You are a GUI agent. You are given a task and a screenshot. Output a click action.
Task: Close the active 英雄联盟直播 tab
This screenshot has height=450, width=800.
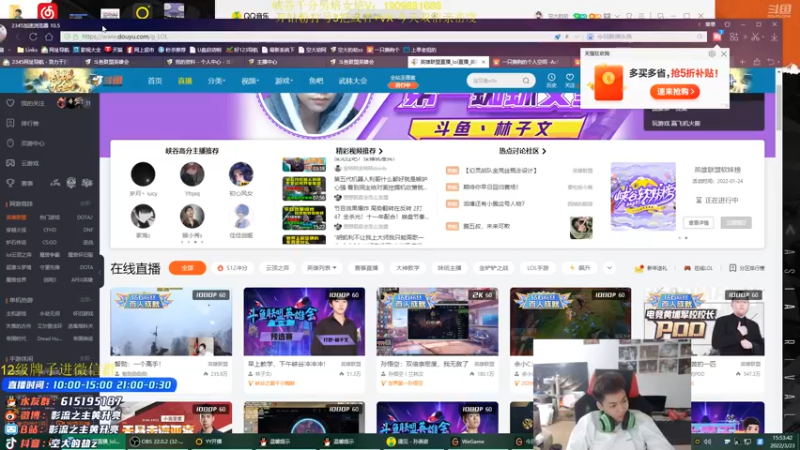[483, 62]
